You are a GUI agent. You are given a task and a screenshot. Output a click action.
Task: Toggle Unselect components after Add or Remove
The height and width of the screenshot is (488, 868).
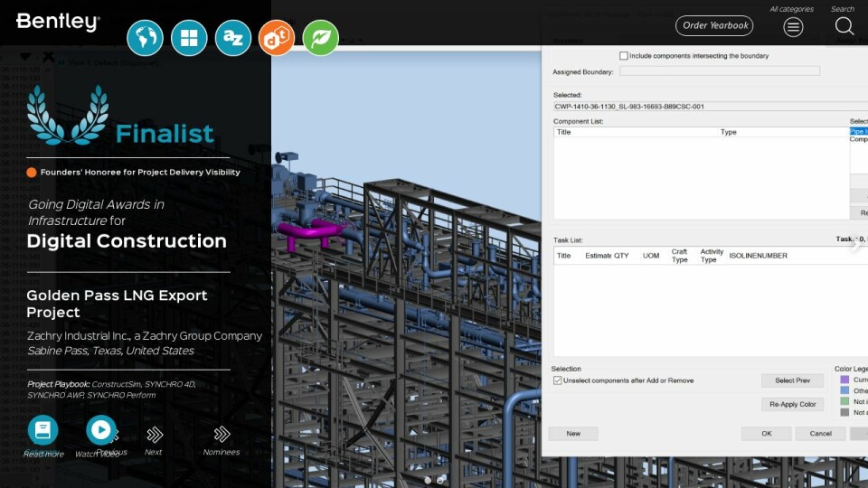558,380
